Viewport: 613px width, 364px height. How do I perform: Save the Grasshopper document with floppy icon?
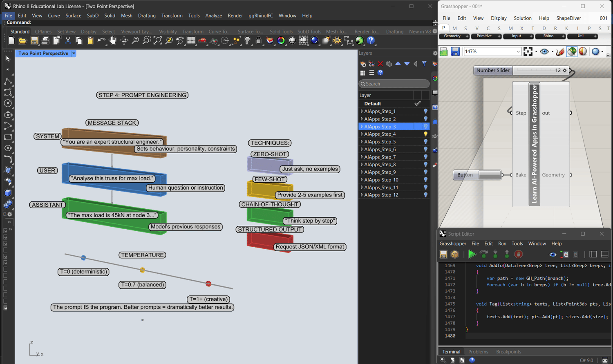click(455, 51)
